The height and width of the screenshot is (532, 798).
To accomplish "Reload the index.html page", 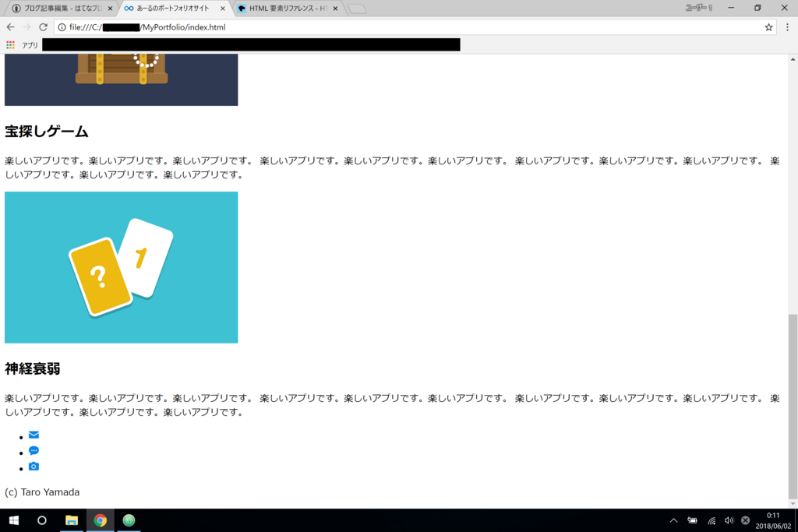I will (42, 26).
